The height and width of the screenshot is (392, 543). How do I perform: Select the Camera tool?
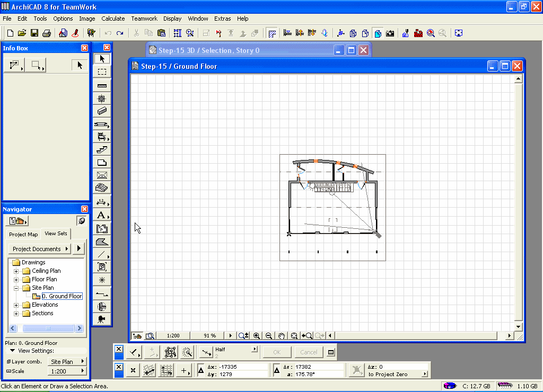tap(102, 319)
